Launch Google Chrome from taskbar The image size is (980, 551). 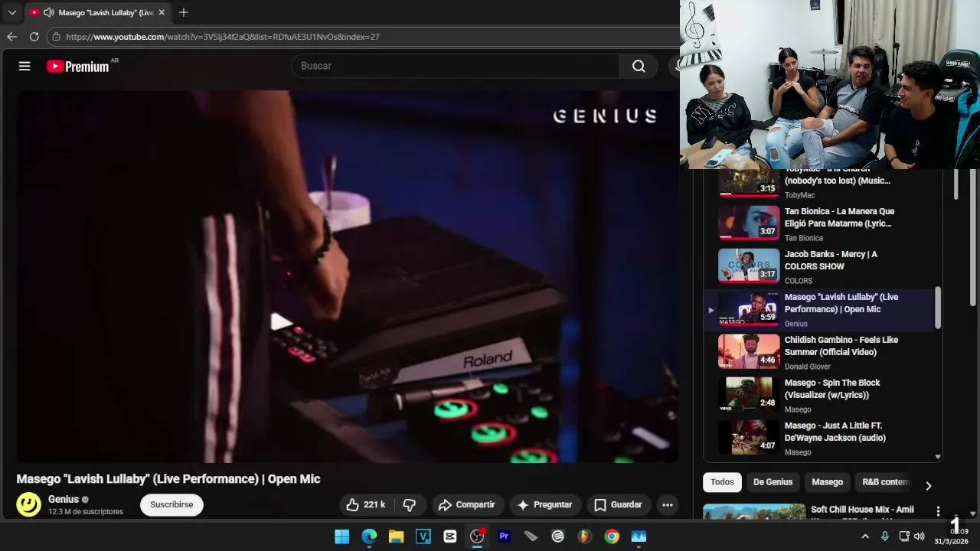point(612,536)
